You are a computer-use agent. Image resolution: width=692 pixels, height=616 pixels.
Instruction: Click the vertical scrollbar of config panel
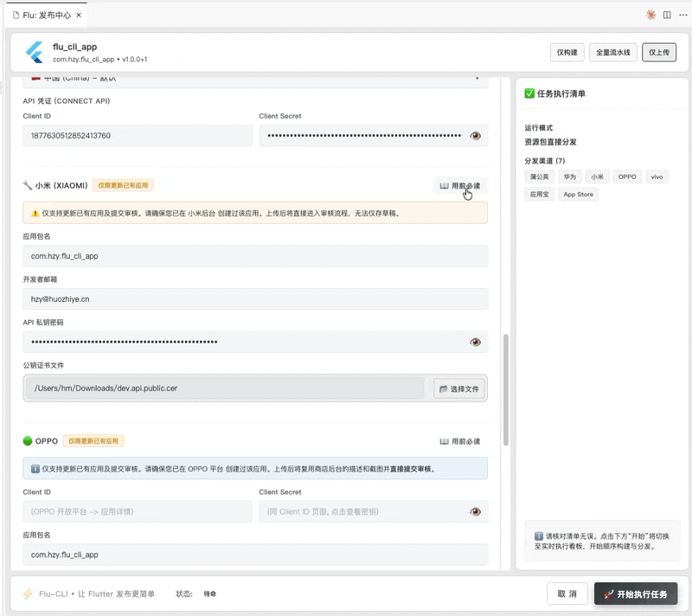(506, 390)
